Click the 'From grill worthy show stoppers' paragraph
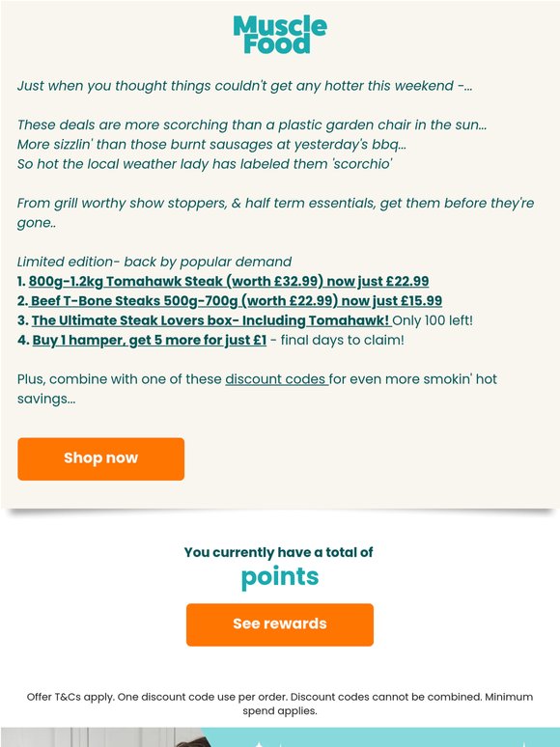Image resolution: width=560 pixels, height=747 pixels. coord(275,213)
